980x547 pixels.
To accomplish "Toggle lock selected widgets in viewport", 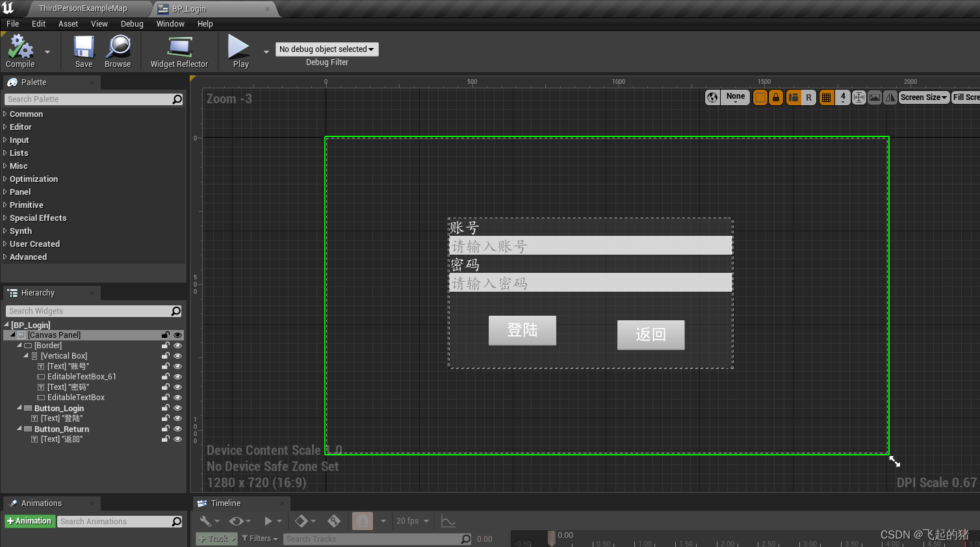I will pyautogui.click(x=776, y=97).
